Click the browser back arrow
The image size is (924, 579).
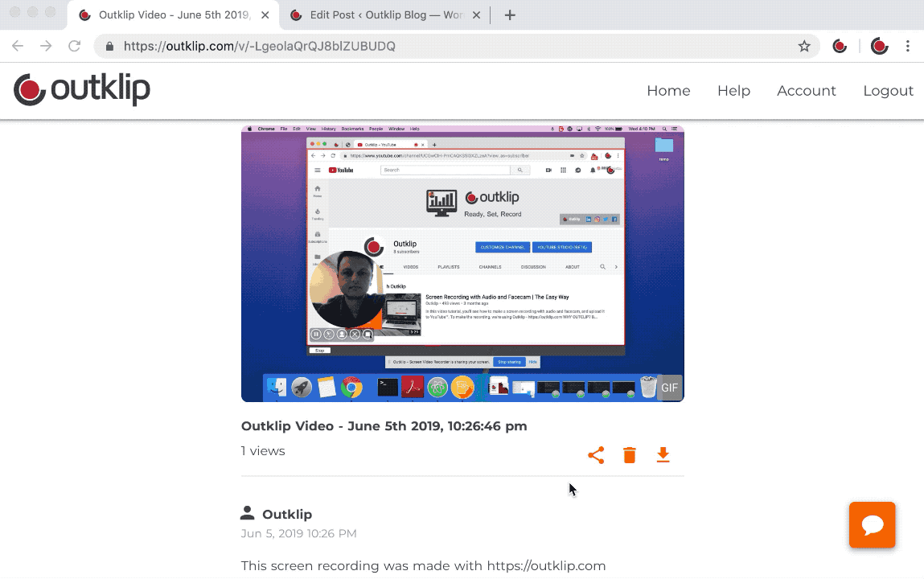(18, 46)
